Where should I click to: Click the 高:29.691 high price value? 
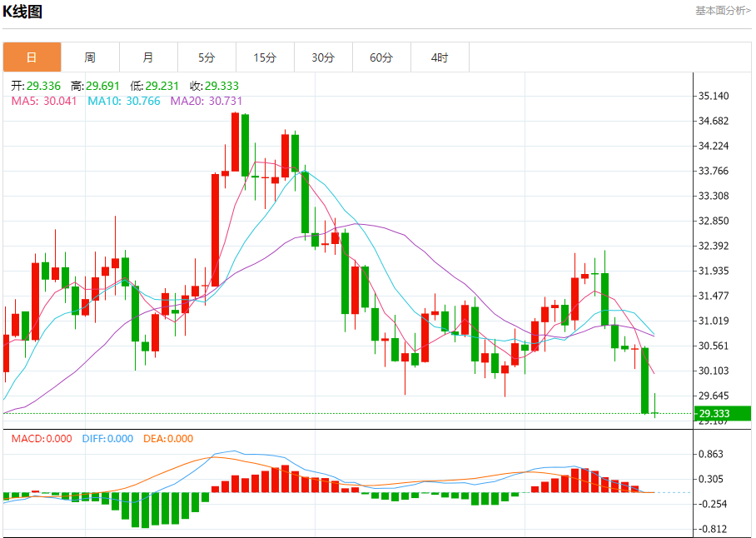click(x=95, y=86)
